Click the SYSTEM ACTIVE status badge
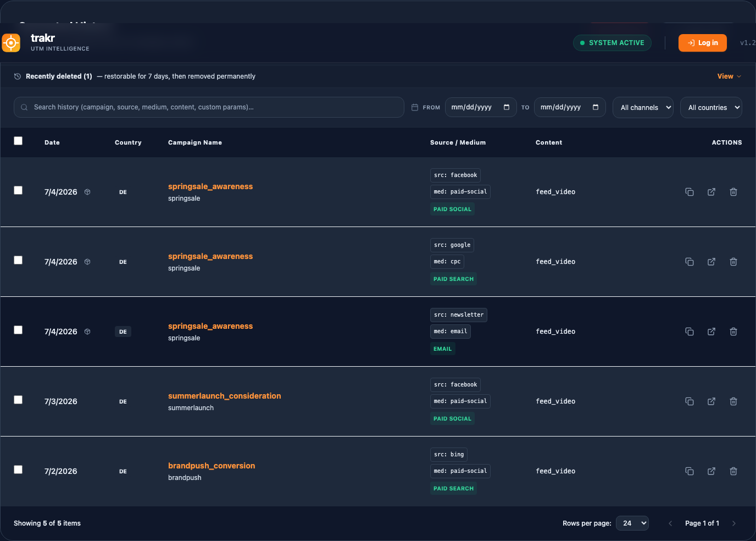The height and width of the screenshot is (541, 756). click(612, 43)
